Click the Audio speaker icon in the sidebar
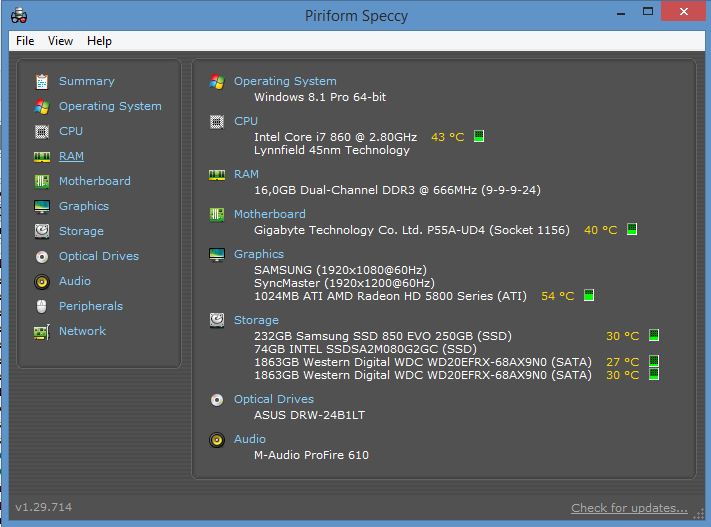This screenshot has width=711, height=527. 41,281
